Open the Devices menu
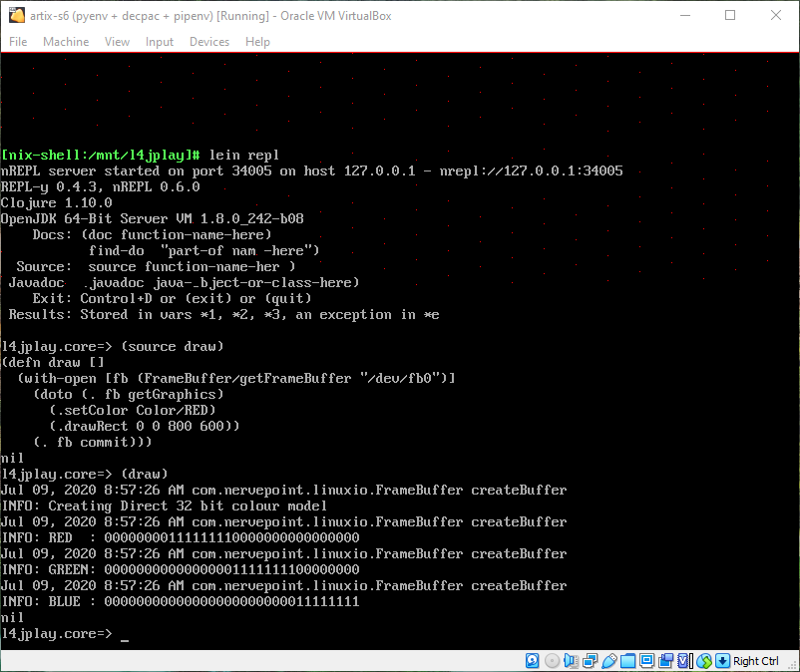The width and height of the screenshot is (800, 672). pos(209,42)
